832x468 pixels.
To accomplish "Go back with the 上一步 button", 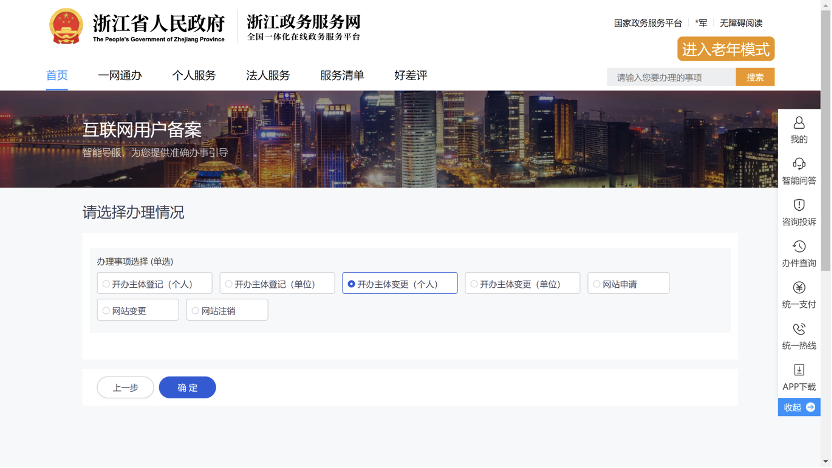I will click(125, 388).
